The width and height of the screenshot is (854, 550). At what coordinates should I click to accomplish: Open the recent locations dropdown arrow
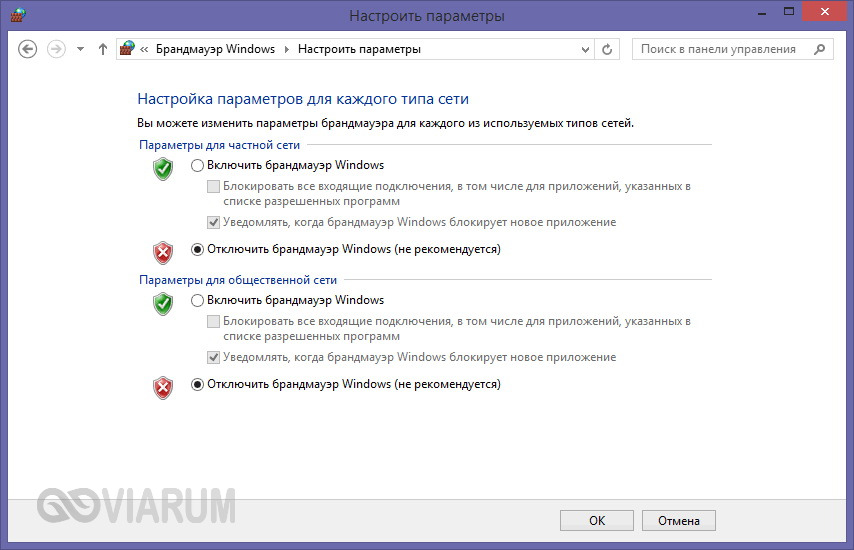click(x=81, y=49)
